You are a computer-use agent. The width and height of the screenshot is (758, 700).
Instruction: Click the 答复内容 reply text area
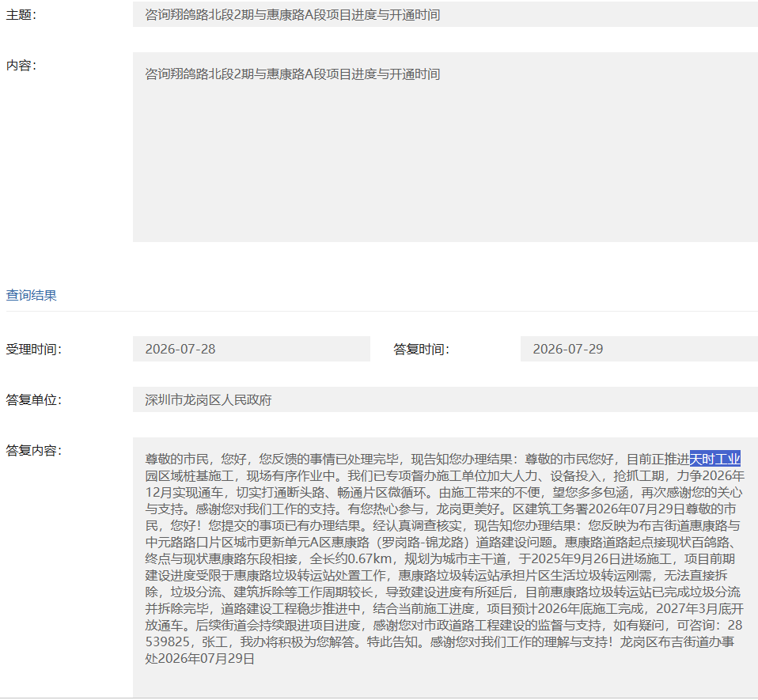tap(445, 567)
